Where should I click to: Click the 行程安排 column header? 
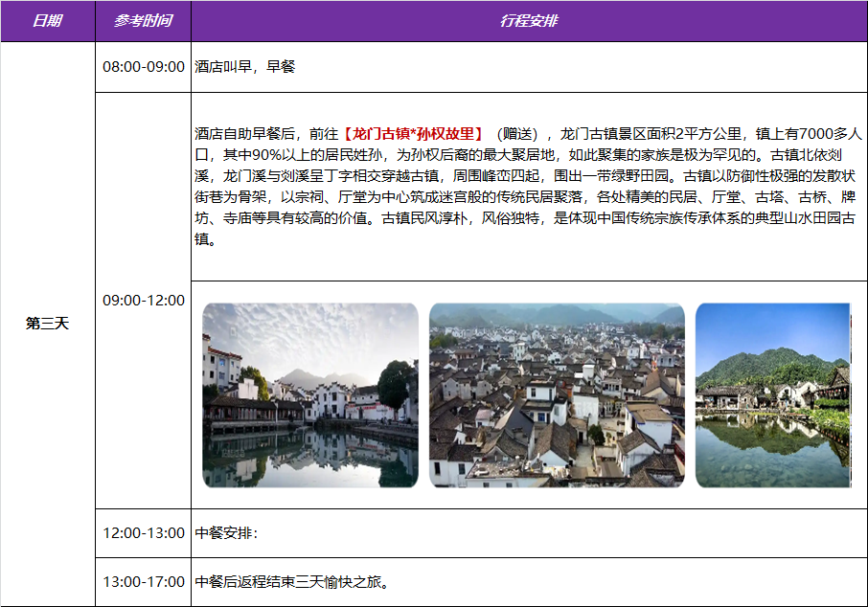coord(529,21)
